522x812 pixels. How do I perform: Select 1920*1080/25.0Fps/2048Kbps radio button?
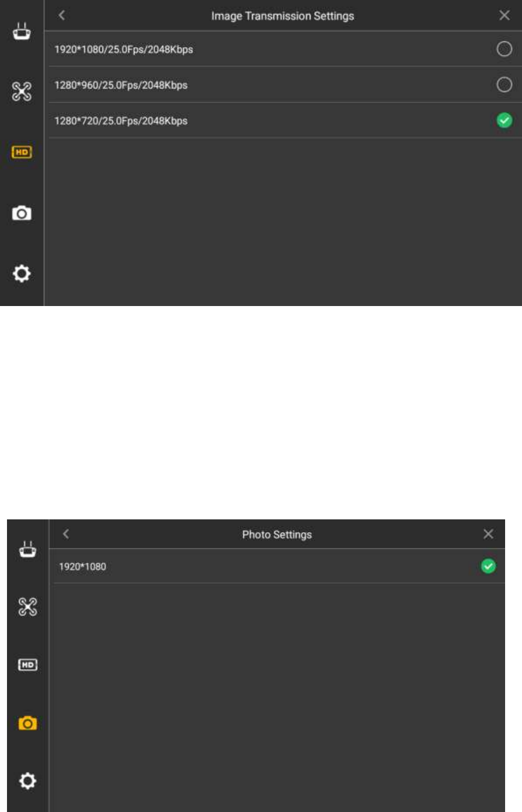coord(504,50)
